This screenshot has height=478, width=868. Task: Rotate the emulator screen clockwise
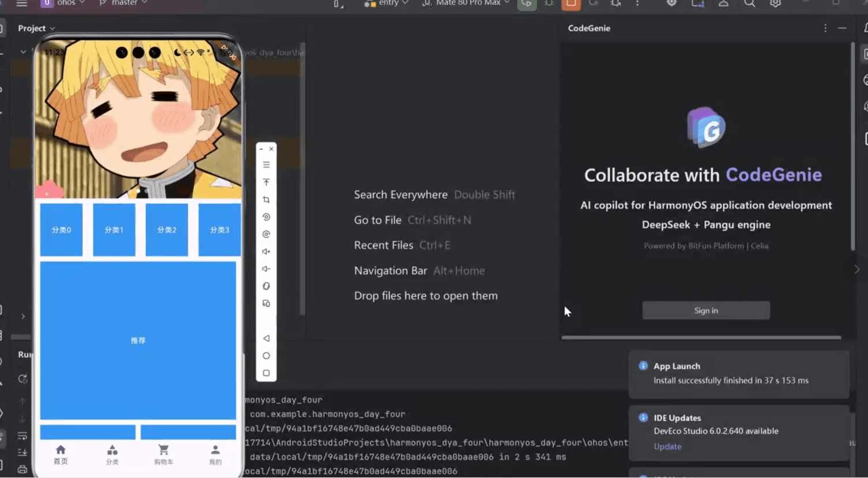coord(266,234)
